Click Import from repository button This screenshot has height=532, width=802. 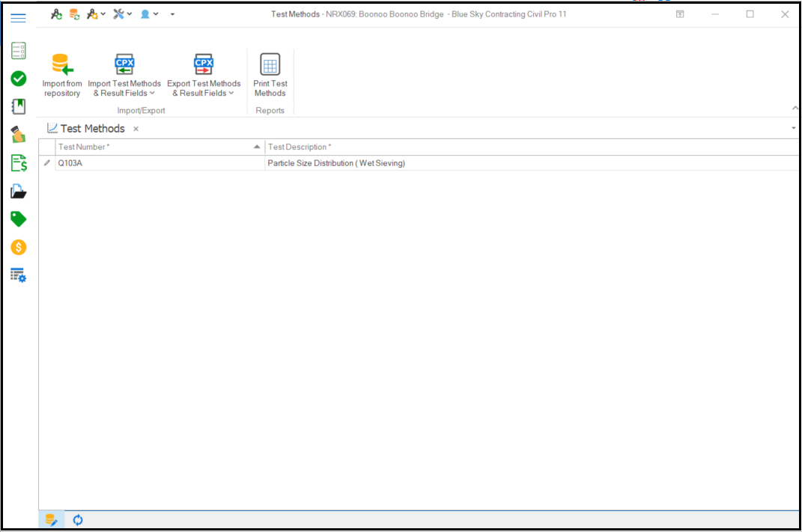pyautogui.click(x=62, y=76)
